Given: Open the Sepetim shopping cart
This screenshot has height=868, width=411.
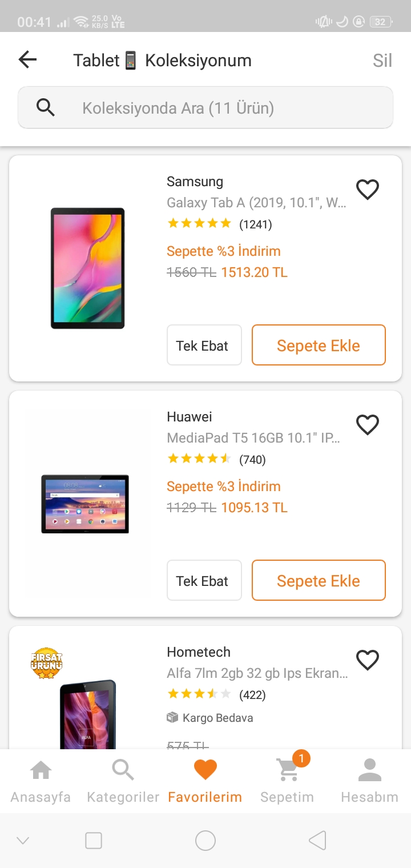Looking at the screenshot, I should (x=287, y=781).
